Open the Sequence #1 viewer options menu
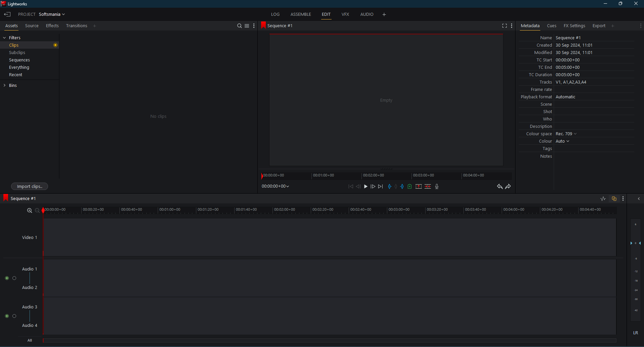This screenshot has width=644, height=347. pos(511,26)
